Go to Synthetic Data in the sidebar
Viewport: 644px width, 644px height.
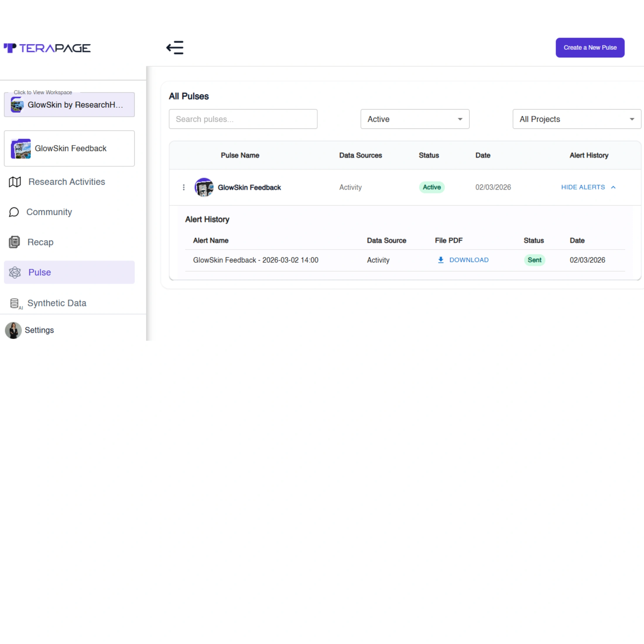(x=57, y=303)
